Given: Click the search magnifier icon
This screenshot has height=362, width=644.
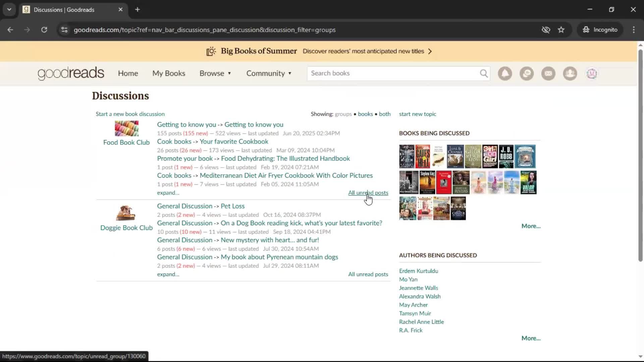Looking at the screenshot, I should tap(483, 73).
